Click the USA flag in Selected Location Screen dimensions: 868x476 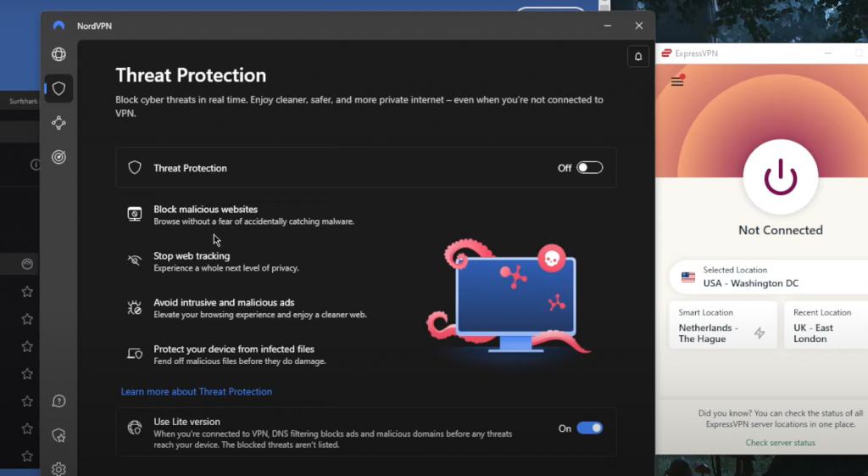tap(688, 277)
